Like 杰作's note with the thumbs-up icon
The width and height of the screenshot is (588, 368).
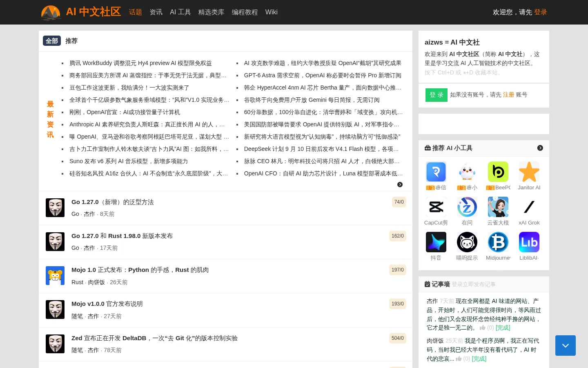(x=483, y=328)
